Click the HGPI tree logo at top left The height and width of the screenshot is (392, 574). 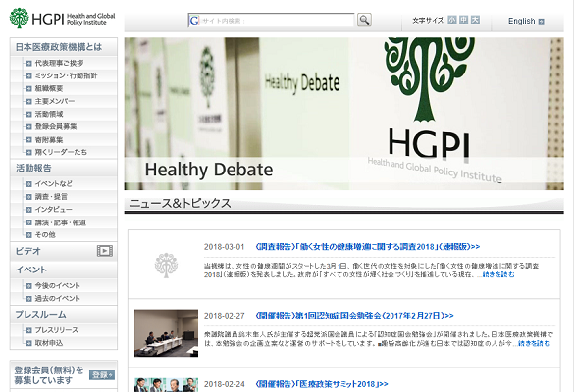coord(19,19)
